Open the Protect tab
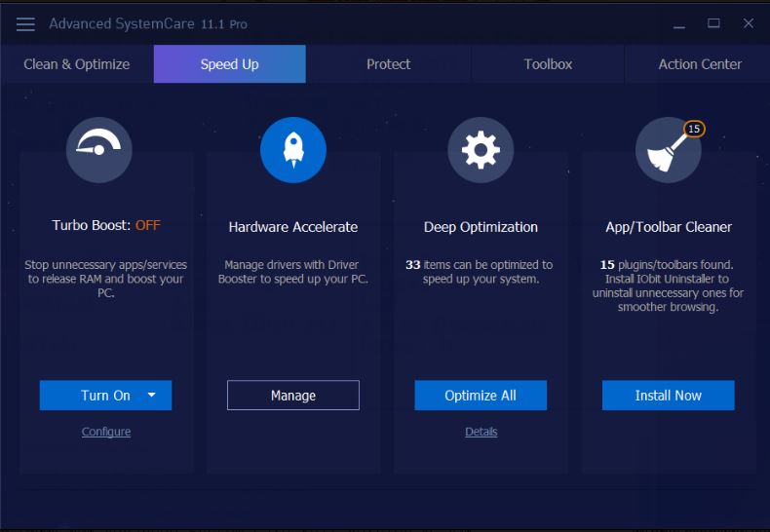 point(388,63)
